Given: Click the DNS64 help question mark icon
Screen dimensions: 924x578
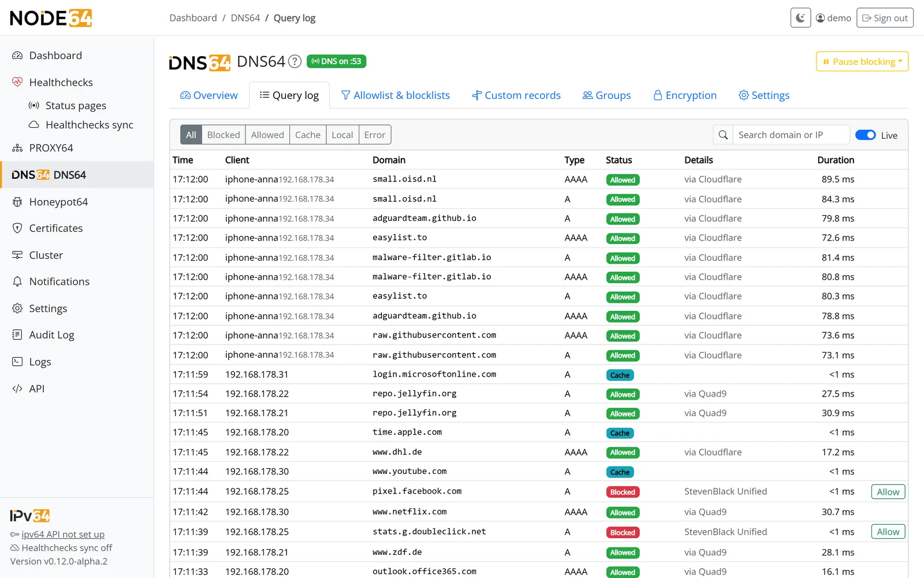Looking at the screenshot, I should tap(295, 61).
